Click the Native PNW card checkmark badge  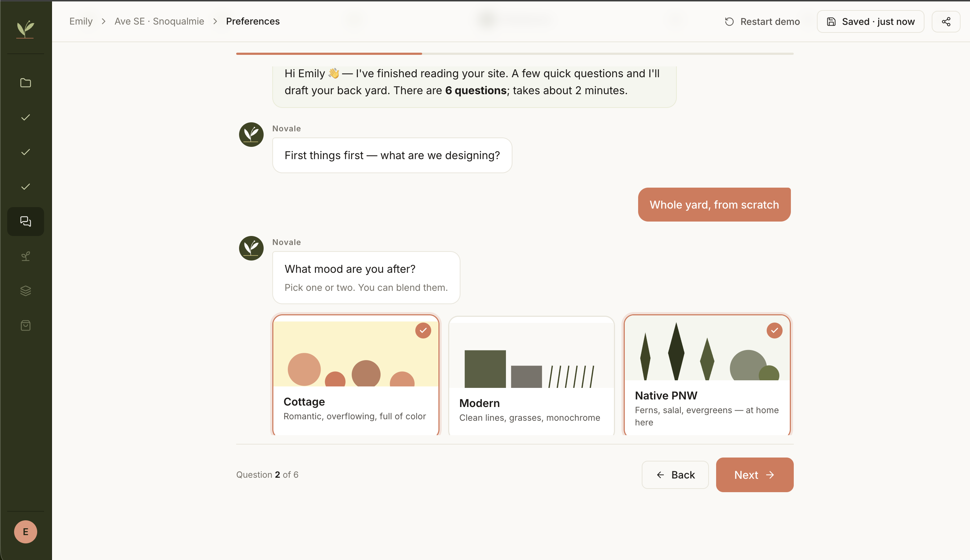[774, 331]
